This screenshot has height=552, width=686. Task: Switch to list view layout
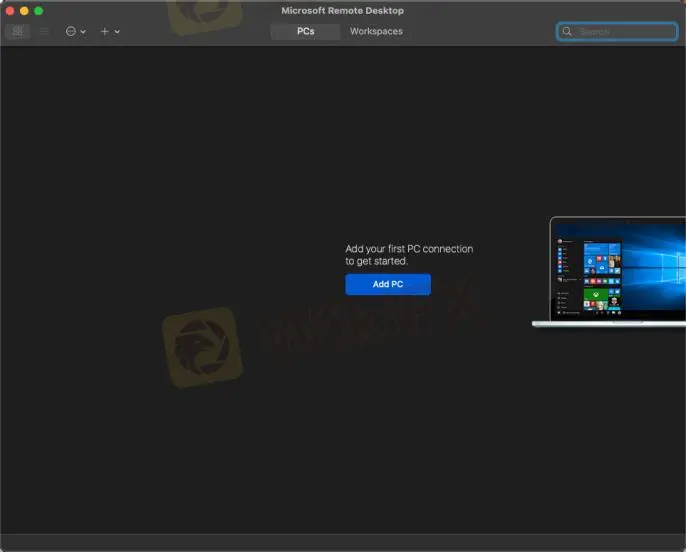[43, 32]
